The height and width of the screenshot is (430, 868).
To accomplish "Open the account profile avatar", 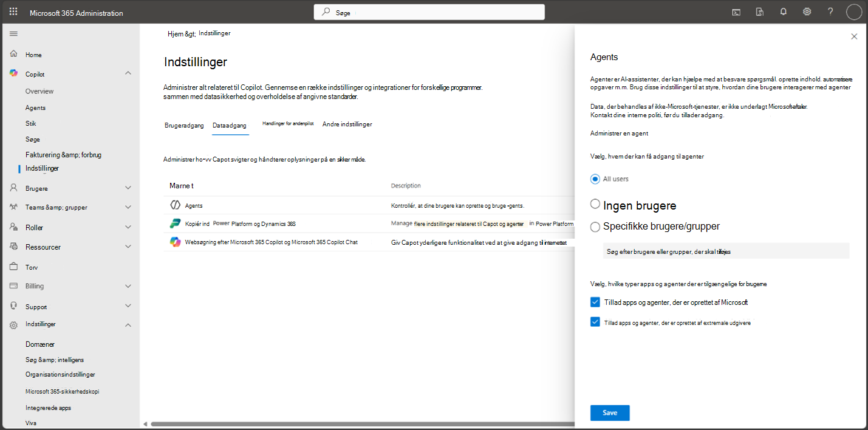I will 854,12.
